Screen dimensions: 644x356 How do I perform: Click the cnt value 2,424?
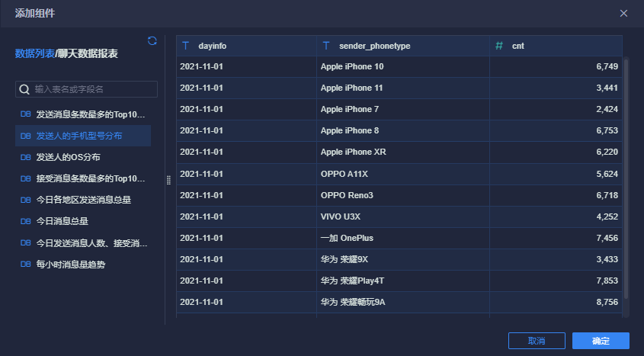tap(607, 109)
